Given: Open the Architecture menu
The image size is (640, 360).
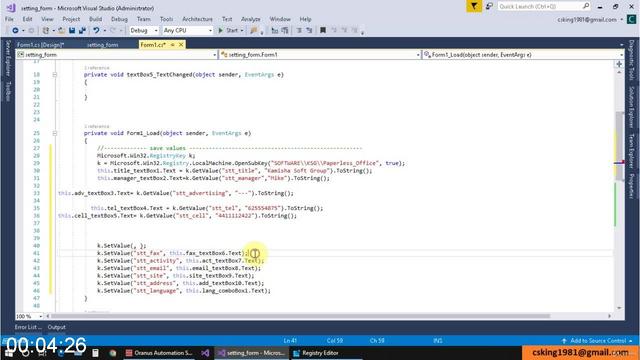Looking at the screenshot, I should (198, 19).
